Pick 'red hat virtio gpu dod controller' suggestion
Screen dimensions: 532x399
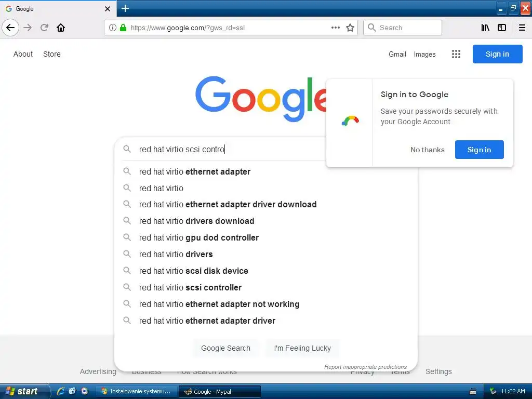(x=266, y=238)
